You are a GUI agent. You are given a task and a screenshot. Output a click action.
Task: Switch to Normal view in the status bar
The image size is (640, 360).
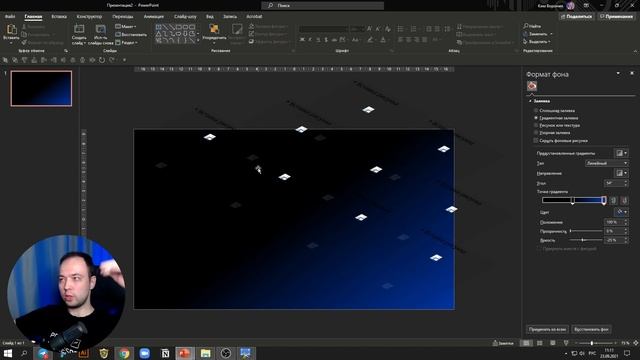[526, 343]
